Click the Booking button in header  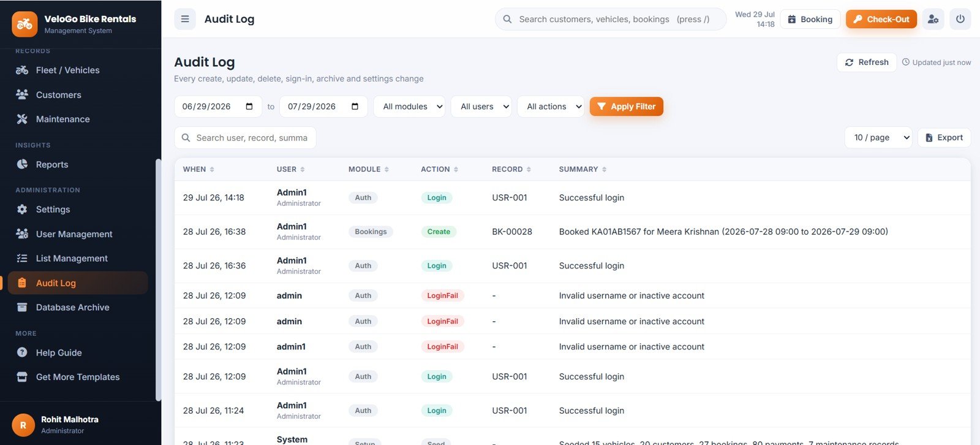tap(810, 19)
